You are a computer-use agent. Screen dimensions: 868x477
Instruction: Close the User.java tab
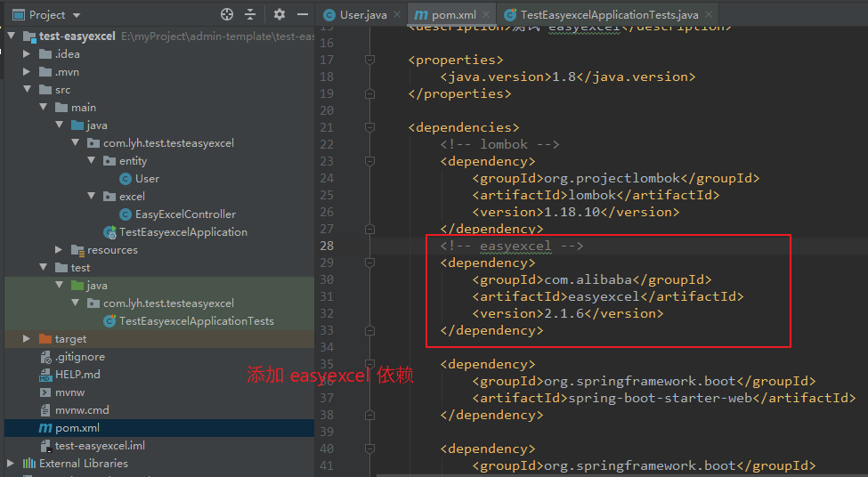coord(397,14)
